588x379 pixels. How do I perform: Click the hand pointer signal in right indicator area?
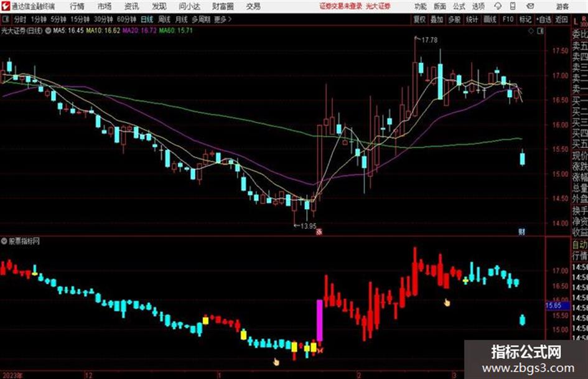tap(447, 302)
